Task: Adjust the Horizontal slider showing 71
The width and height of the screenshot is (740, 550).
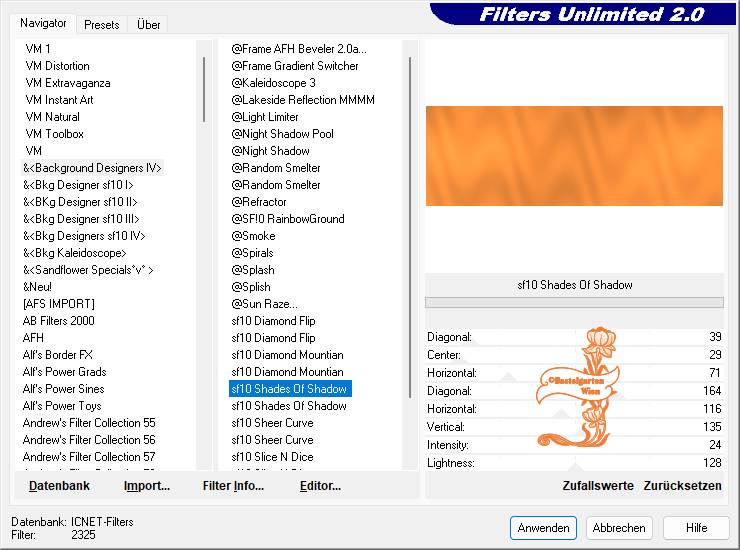Action: click(574, 373)
